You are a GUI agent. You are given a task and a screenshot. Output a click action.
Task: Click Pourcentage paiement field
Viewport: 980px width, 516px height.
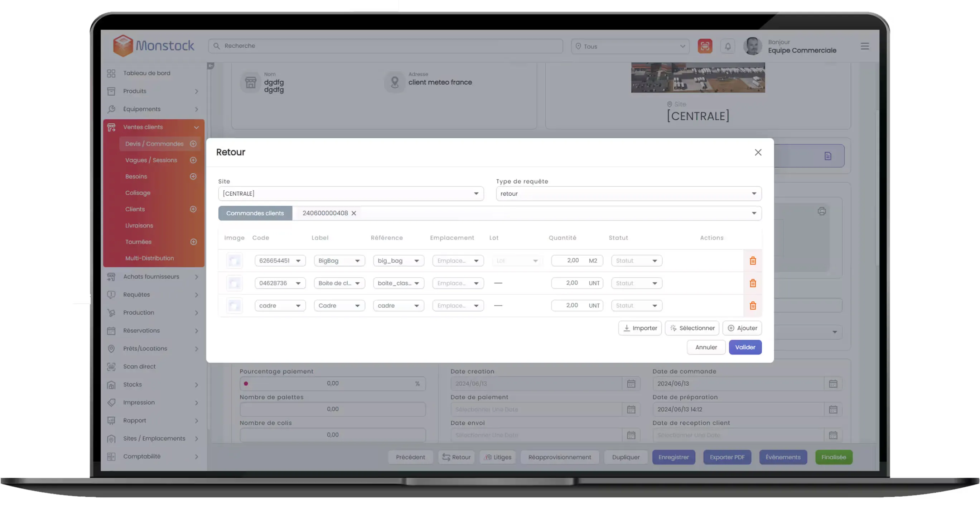tap(333, 384)
